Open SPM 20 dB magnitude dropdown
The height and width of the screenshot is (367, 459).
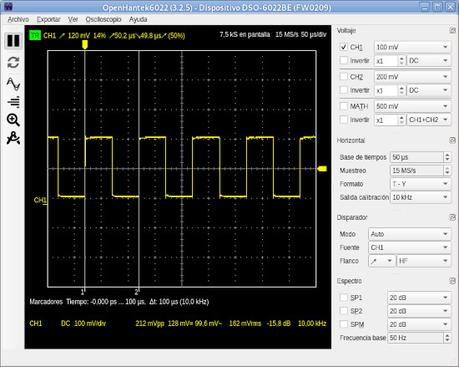coord(419,324)
